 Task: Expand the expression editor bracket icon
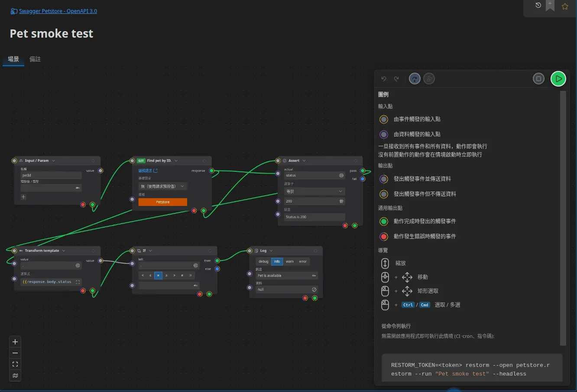[x=78, y=282]
